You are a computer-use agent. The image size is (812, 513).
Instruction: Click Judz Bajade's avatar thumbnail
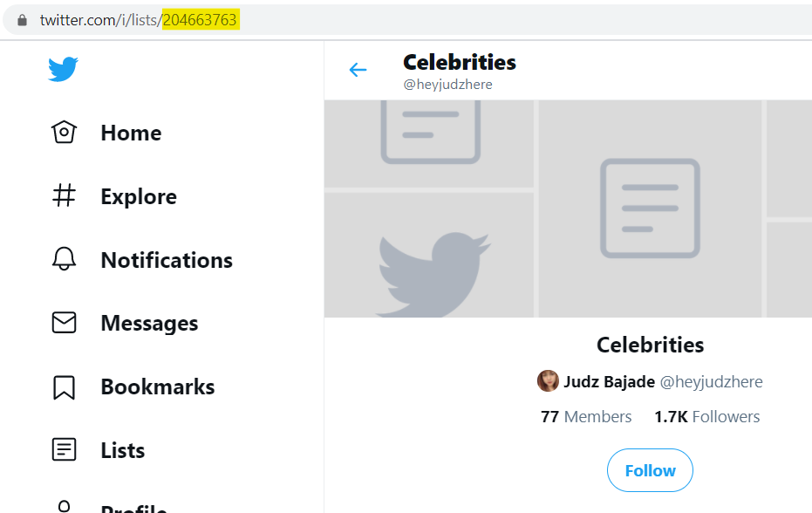[x=548, y=381]
